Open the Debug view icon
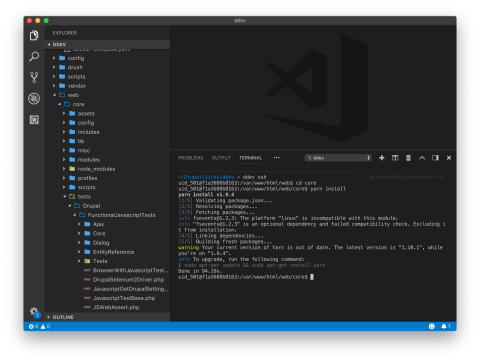 [x=34, y=99]
